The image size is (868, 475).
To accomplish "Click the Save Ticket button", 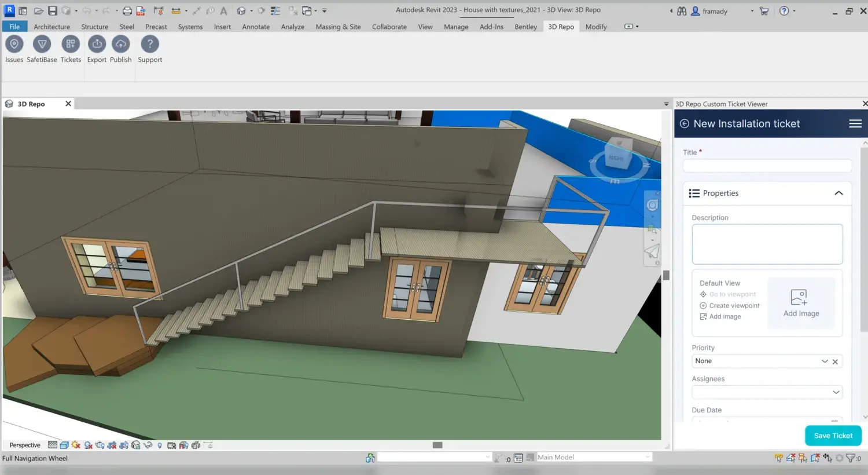I will point(833,435).
